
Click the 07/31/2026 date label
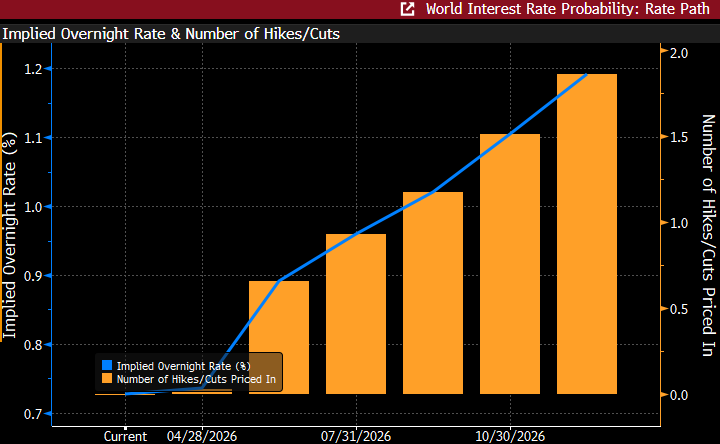pos(356,436)
